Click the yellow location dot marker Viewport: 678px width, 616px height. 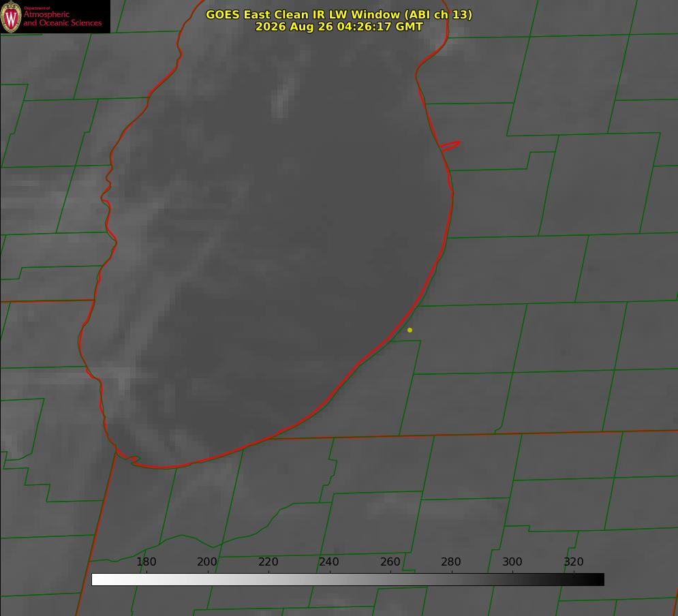[410, 330]
